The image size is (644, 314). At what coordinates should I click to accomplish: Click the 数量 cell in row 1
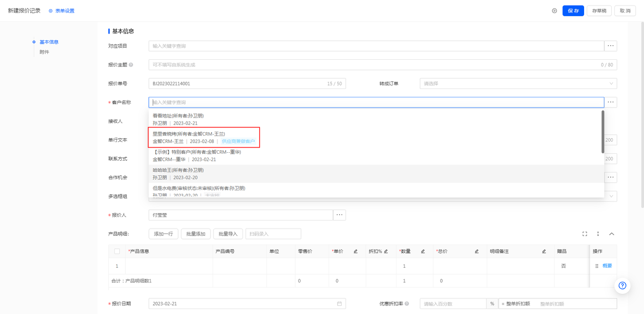pos(415,266)
